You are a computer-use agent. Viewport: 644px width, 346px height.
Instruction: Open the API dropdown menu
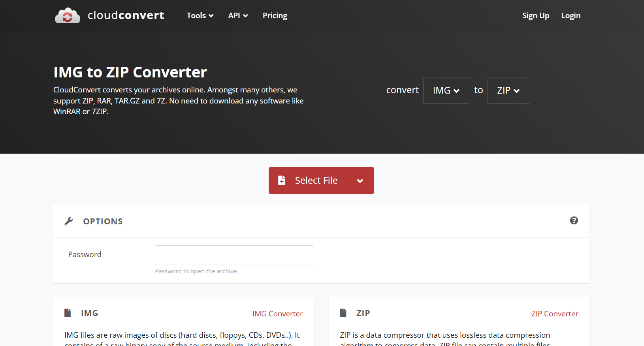[x=238, y=15]
